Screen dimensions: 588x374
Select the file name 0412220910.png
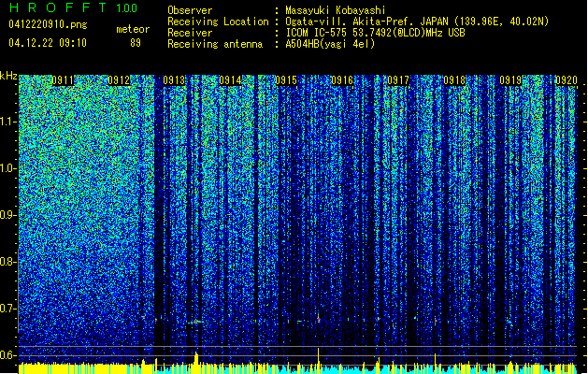tap(48, 24)
